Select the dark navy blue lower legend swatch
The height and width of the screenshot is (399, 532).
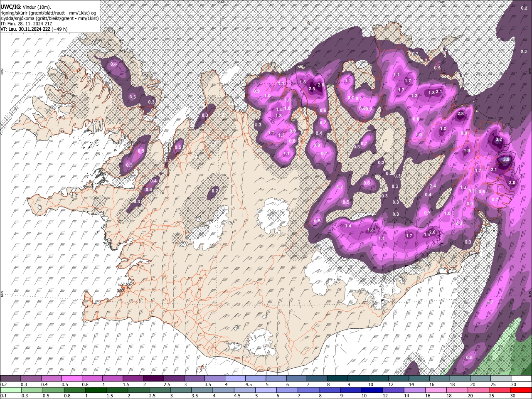[x=371, y=390]
